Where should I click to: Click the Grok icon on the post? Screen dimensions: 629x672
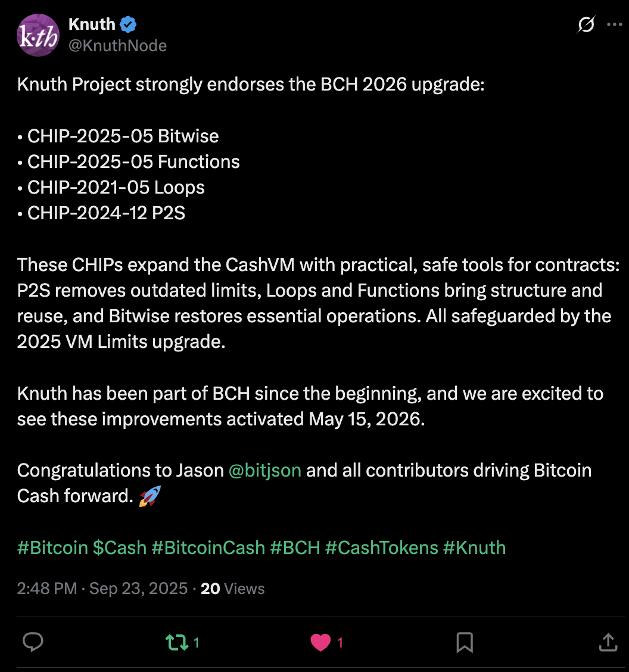click(x=586, y=25)
